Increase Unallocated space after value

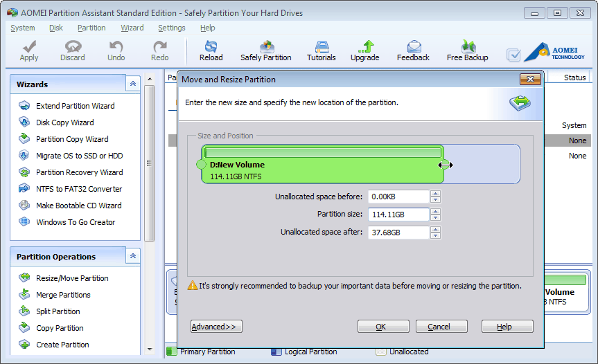436,229
